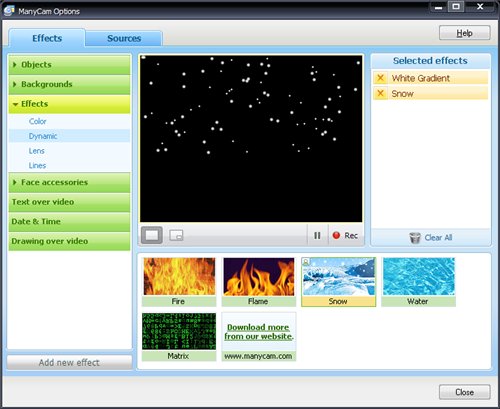The image size is (500, 409).
Task: Open Download more from our website link
Action: click(x=259, y=332)
